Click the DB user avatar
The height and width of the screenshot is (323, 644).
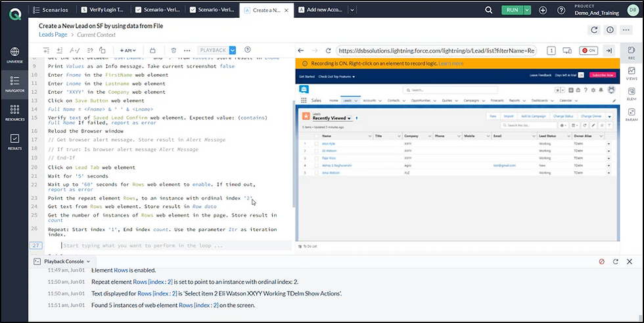(633, 11)
